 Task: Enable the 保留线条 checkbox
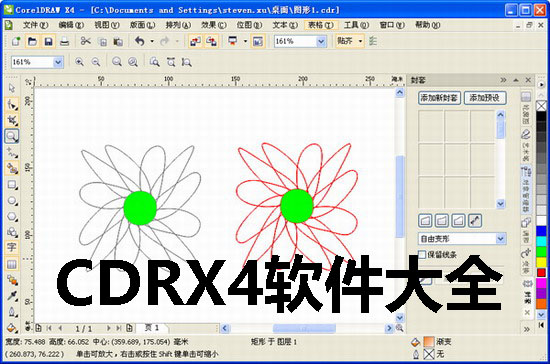(x=422, y=254)
